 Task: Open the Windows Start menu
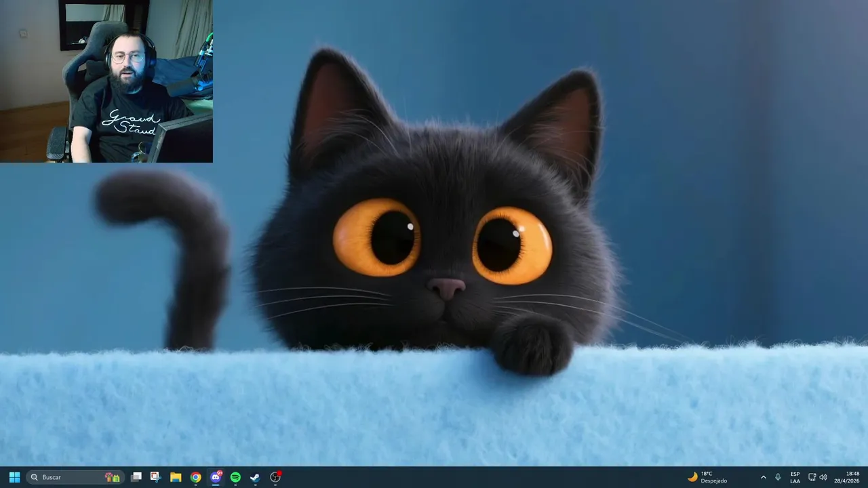(x=14, y=477)
